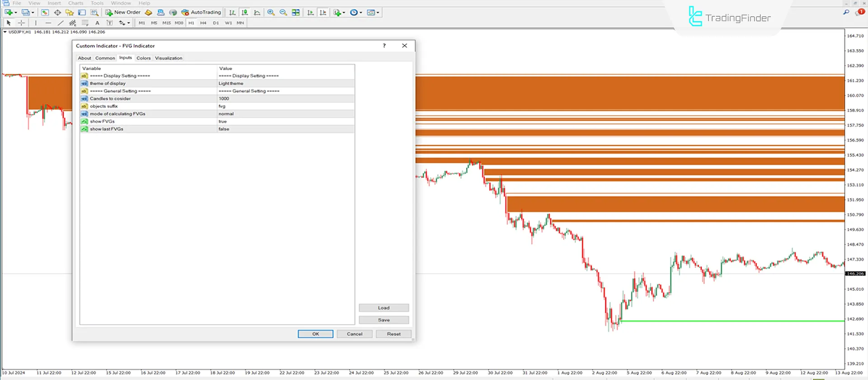Image resolution: width=868 pixels, height=380 pixels.
Task: Edit the Candles to cosider value field
Action: pyautogui.click(x=285, y=98)
